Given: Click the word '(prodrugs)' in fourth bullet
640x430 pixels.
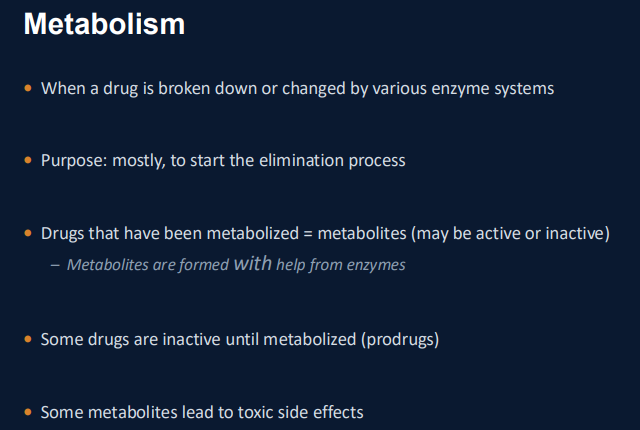Looking at the screenshot, I should pos(400,340).
